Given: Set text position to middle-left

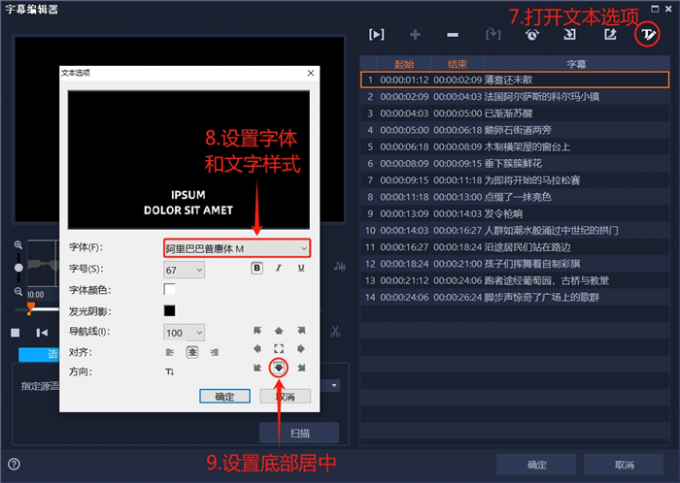Looking at the screenshot, I should click(x=257, y=349).
